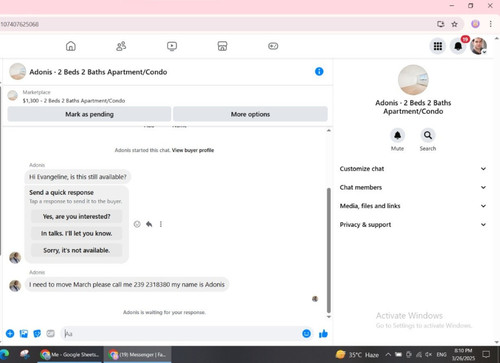500x363 pixels.
Task: Click the chat vertical scrollbar
Action: pyautogui.click(x=329, y=250)
